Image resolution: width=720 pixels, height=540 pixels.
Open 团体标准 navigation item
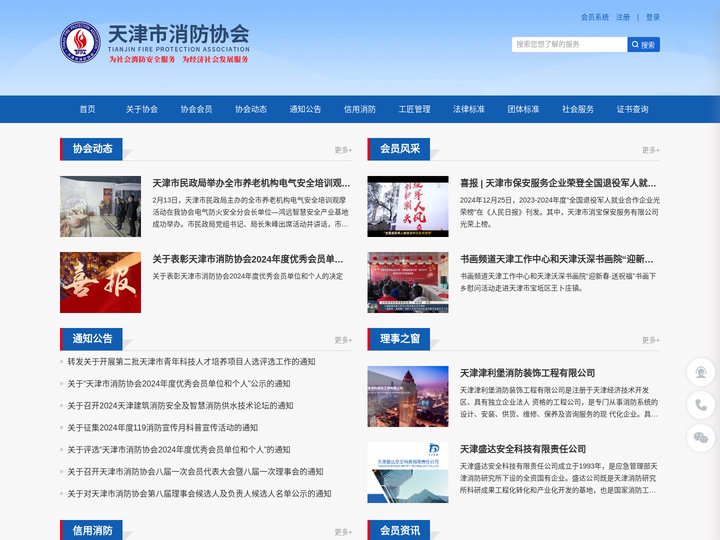click(x=523, y=109)
